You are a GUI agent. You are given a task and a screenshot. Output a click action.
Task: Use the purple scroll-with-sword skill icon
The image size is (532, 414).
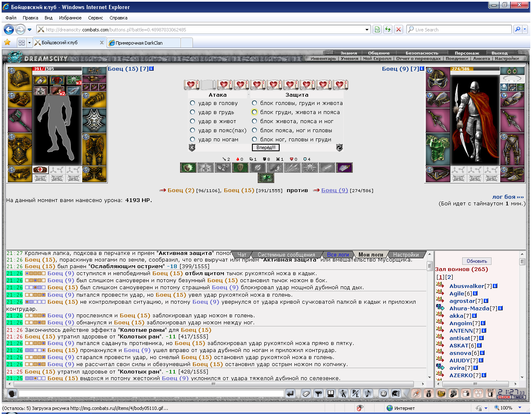(x=344, y=167)
